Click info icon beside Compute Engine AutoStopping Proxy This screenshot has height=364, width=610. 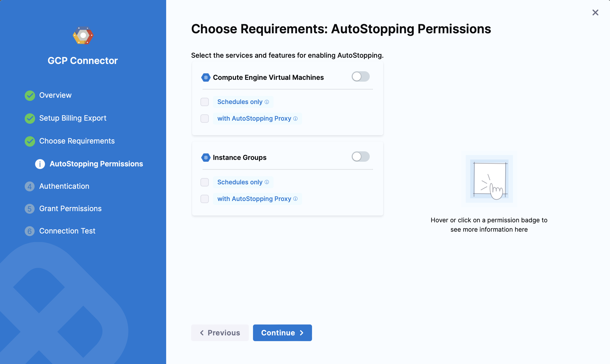pyautogui.click(x=295, y=119)
